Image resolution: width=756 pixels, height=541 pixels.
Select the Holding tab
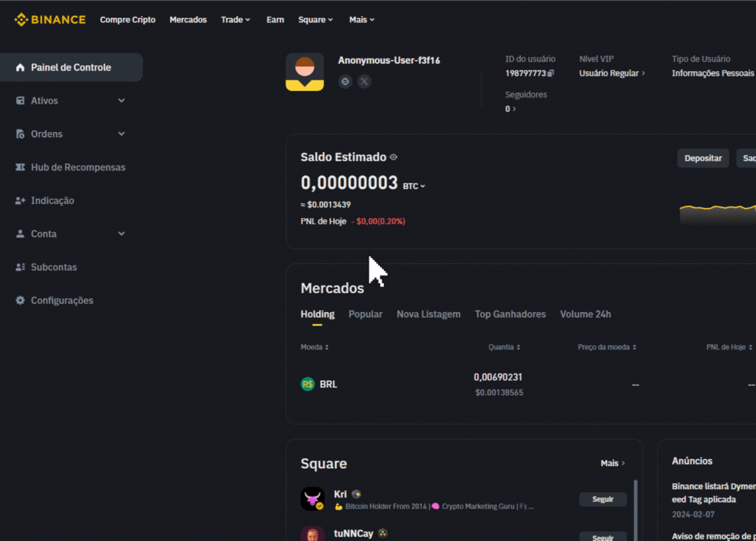(x=318, y=315)
